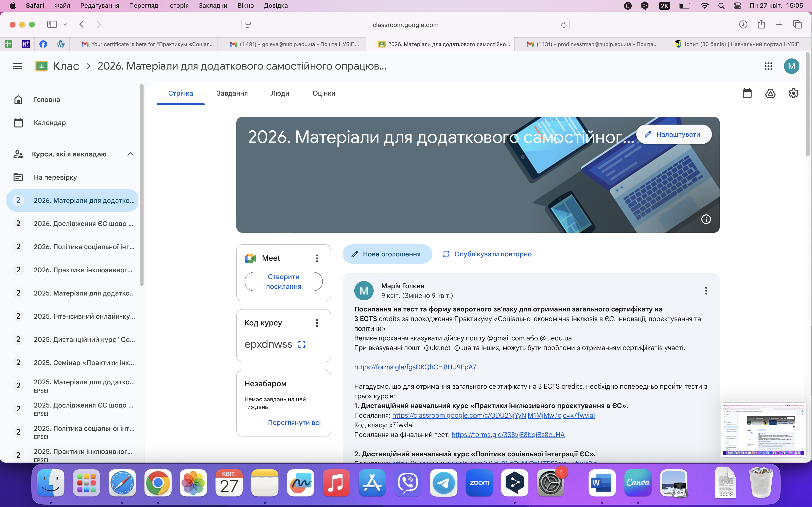The image size is (812, 507).
Task: Collapse the "Курси, які я викладаю" section
Action: pyautogui.click(x=130, y=154)
